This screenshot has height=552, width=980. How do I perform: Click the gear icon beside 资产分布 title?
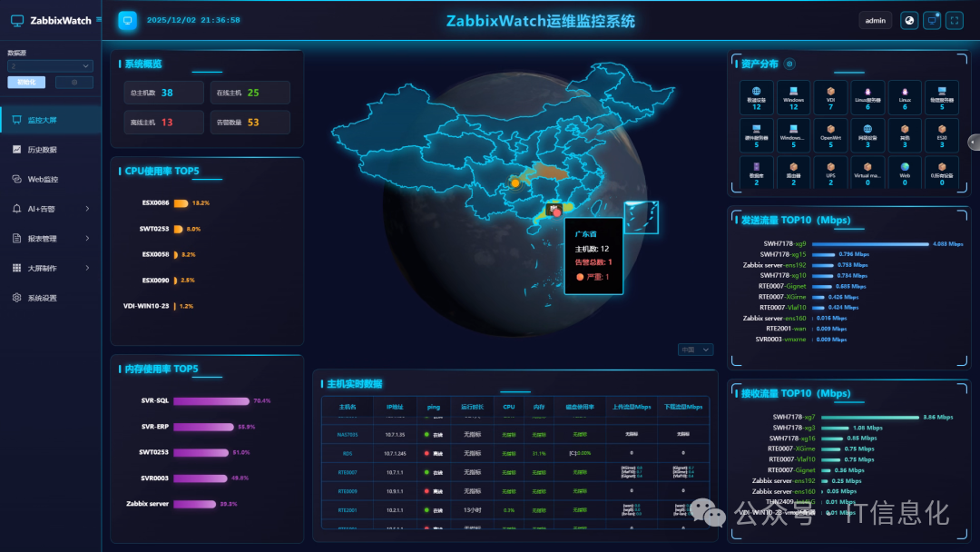pyautogui.click(x=789, y=64)
